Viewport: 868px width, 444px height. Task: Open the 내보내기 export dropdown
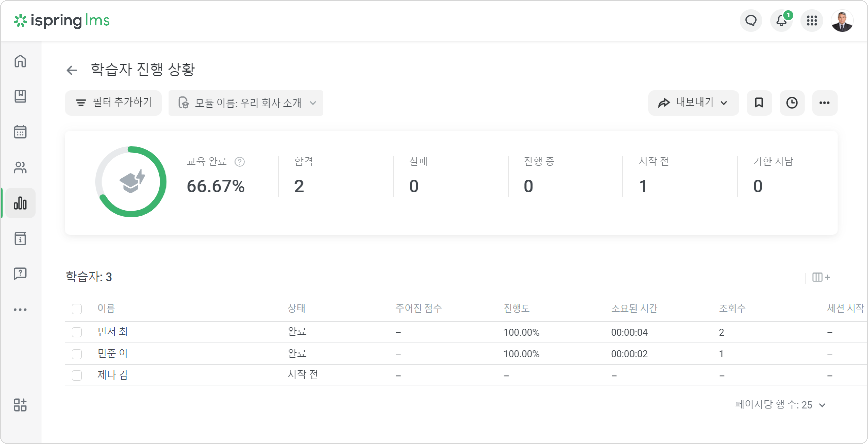[693, 103]
